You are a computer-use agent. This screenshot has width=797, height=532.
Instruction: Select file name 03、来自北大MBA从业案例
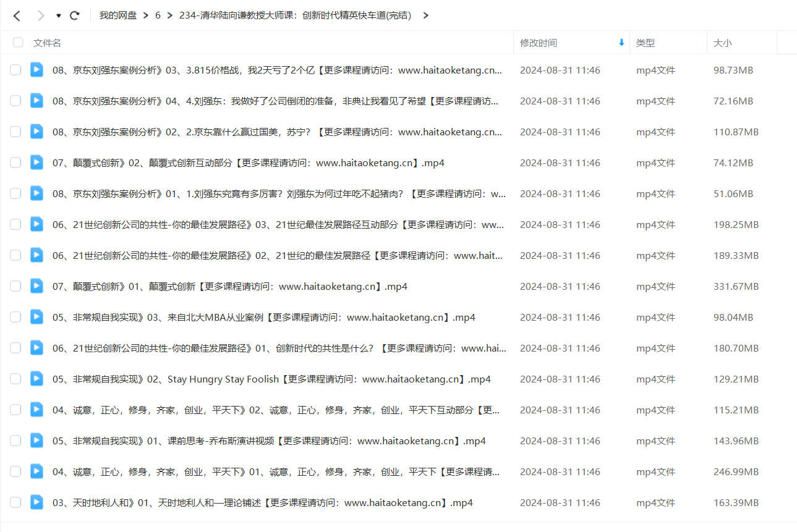264,318
